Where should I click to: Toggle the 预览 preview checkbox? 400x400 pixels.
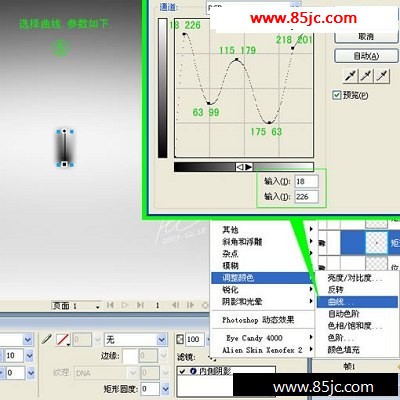click(x=337, y=95)
